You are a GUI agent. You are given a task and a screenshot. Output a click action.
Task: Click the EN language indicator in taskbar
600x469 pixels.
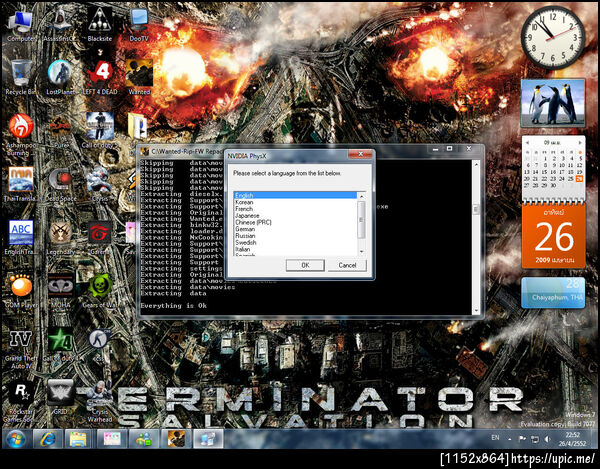click(495, 438)
